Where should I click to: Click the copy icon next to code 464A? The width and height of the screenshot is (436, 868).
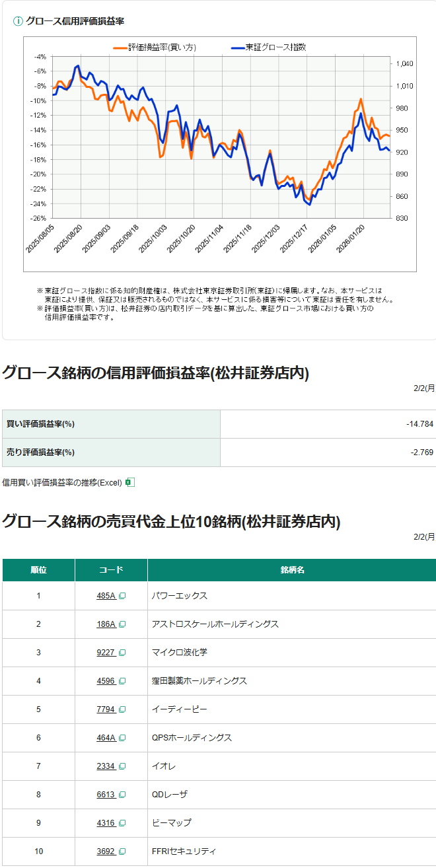[122, 738]
